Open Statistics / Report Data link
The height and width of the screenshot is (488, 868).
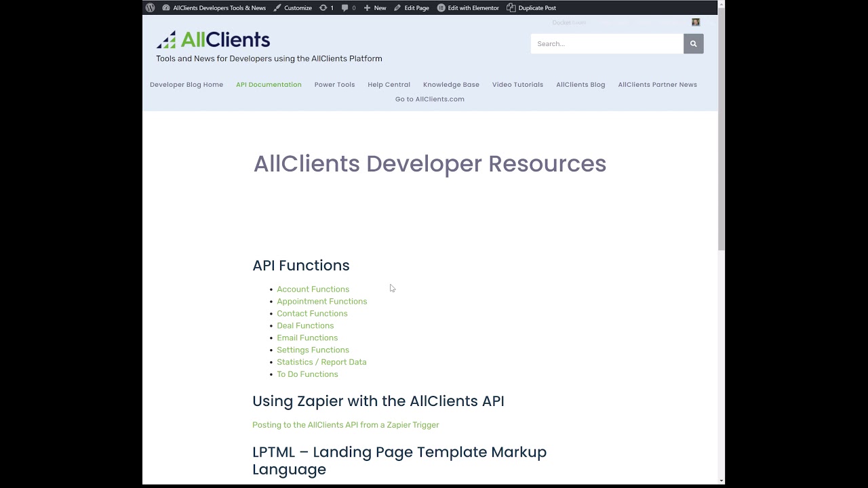pos(321,363)
